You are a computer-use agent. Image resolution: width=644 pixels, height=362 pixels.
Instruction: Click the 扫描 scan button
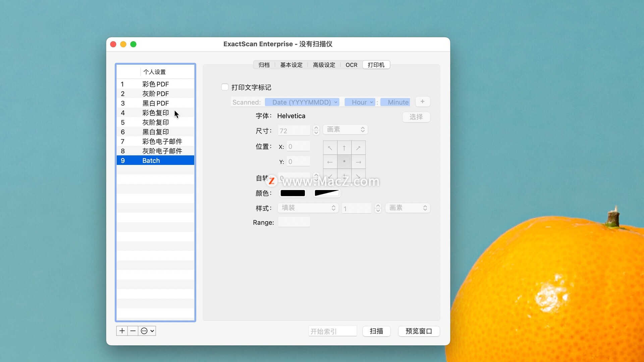[x=376, y=331]
